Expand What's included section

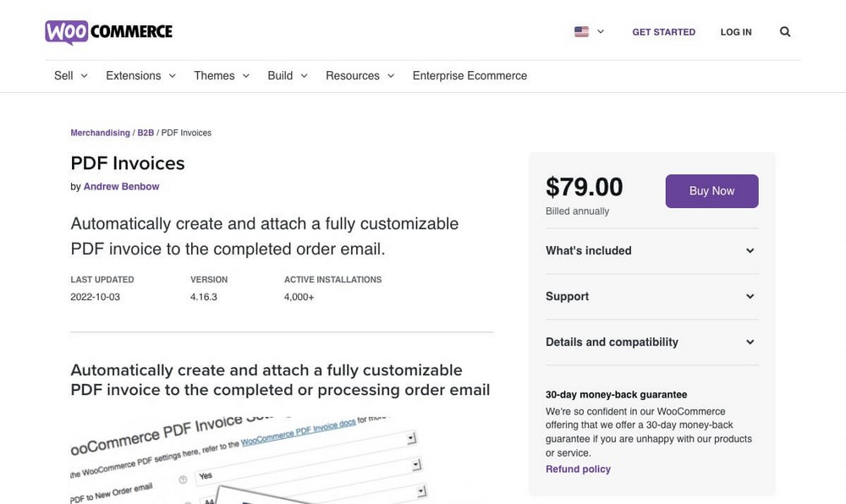651,250
